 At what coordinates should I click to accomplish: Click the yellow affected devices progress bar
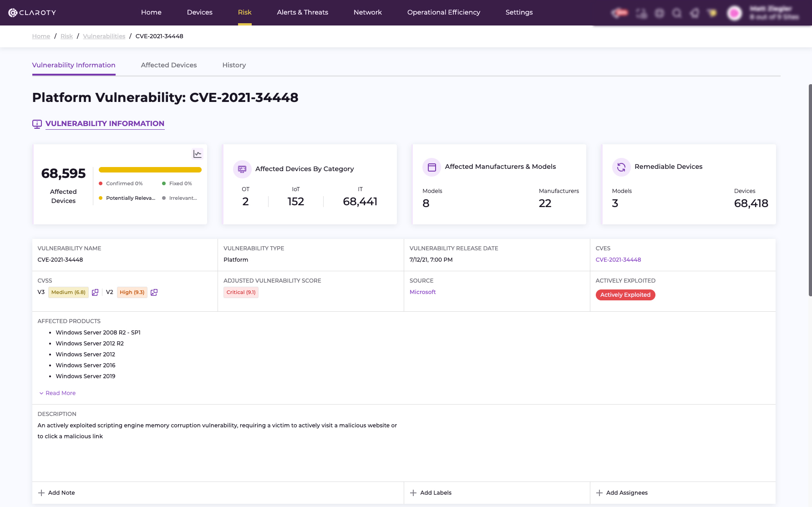click(x=150, y=170)
